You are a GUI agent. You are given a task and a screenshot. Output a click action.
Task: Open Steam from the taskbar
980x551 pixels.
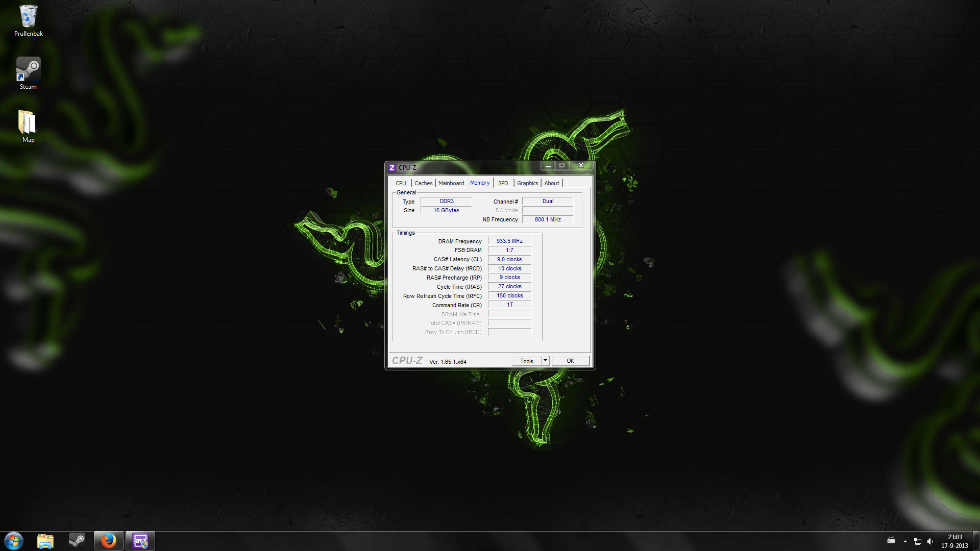coord(77,541)
